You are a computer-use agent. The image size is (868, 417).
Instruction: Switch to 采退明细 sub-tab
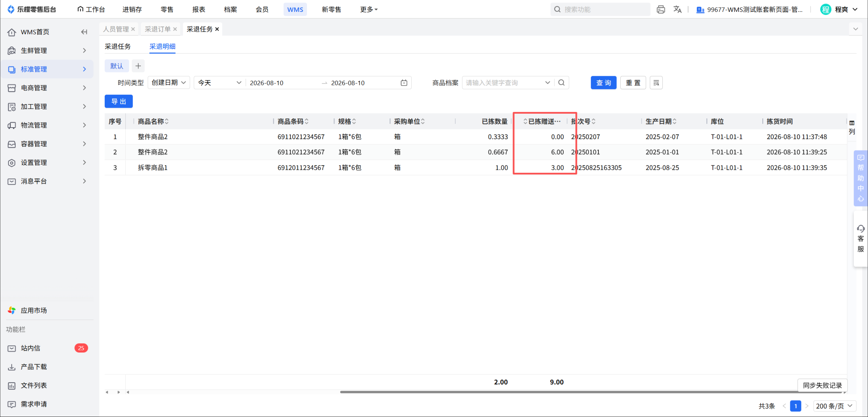click(x=162, y=46)
